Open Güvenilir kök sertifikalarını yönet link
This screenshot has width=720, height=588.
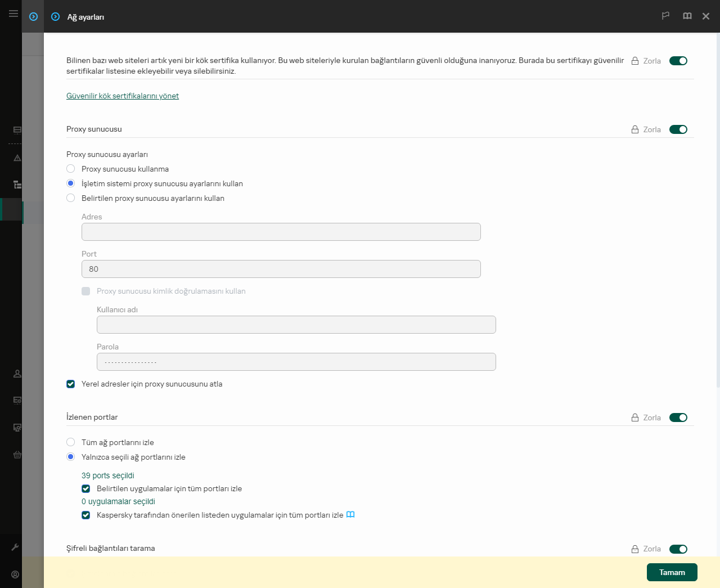point(123,96)
